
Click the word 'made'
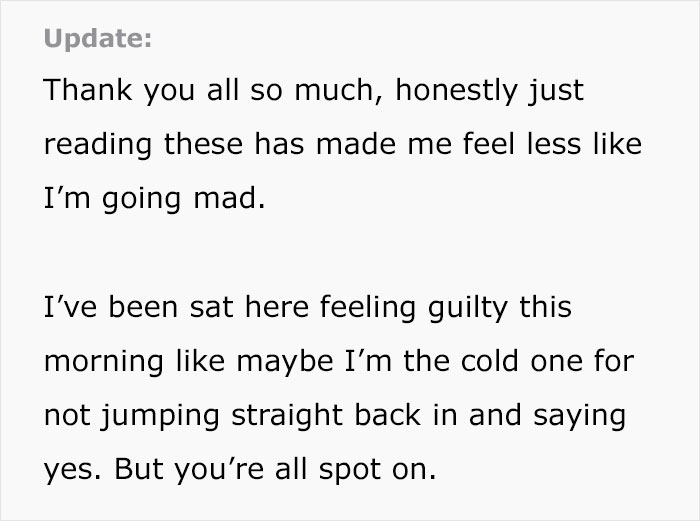(356, 144)
